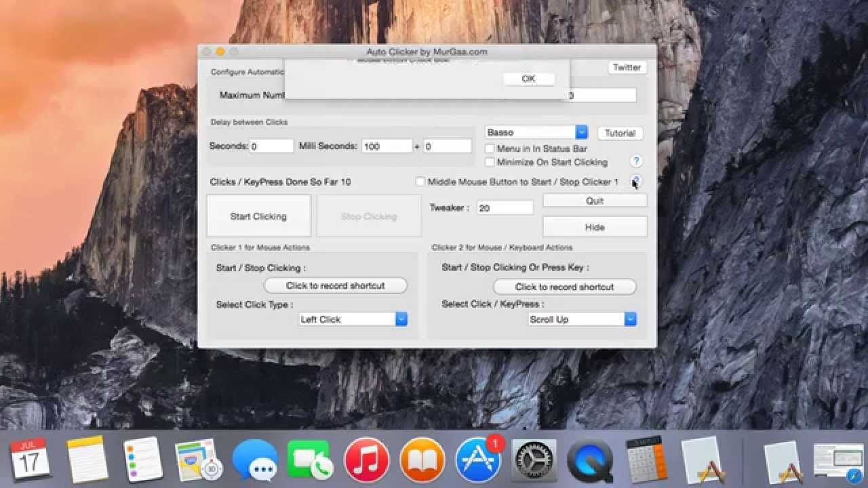This screenshot has width=868, height=488.
Task: Expand the Scroll Up click/keypress dropdown
Action: (583, 319)
